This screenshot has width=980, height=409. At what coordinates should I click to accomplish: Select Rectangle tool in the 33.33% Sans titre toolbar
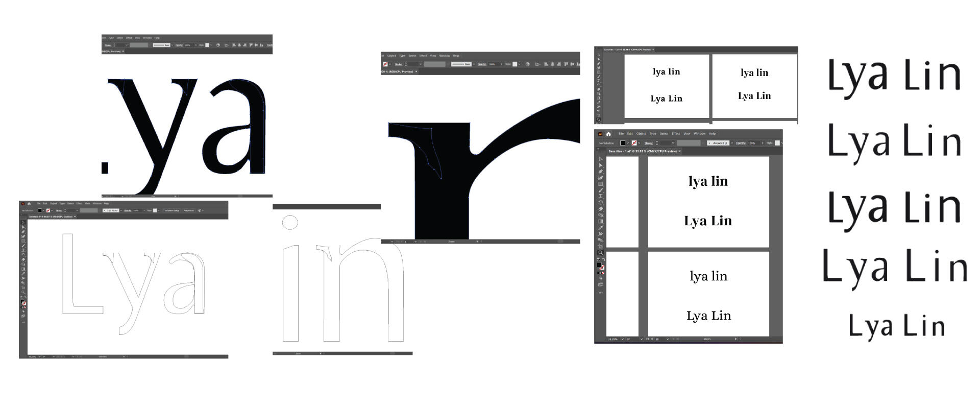click(601, 184)
